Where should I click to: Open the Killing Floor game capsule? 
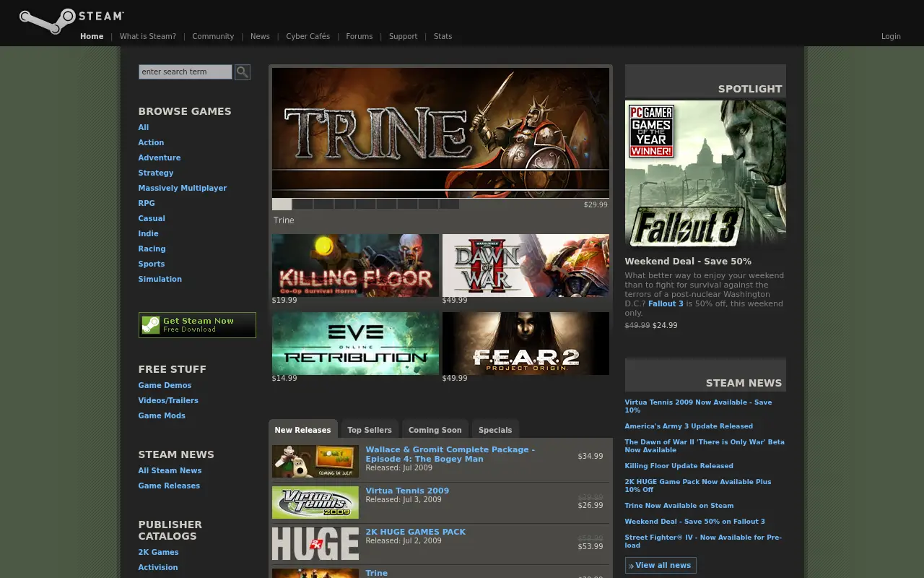(355, 265)
